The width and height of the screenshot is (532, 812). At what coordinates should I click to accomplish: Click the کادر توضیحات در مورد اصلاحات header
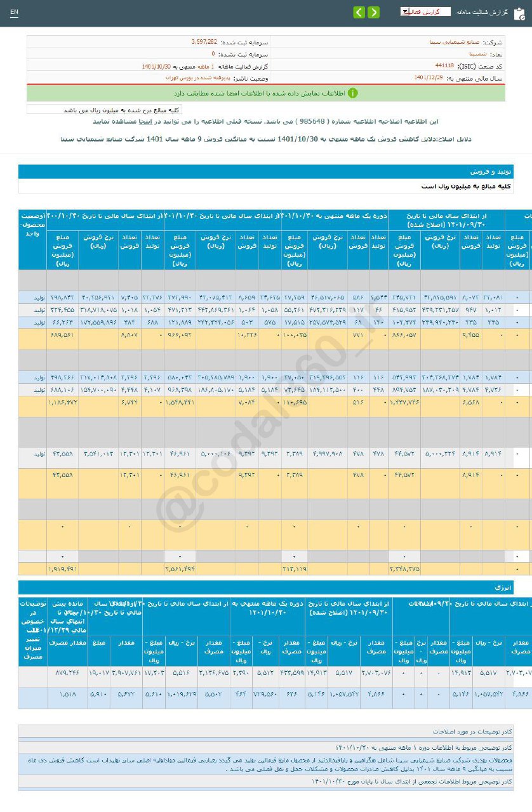[x=477, y=731]
